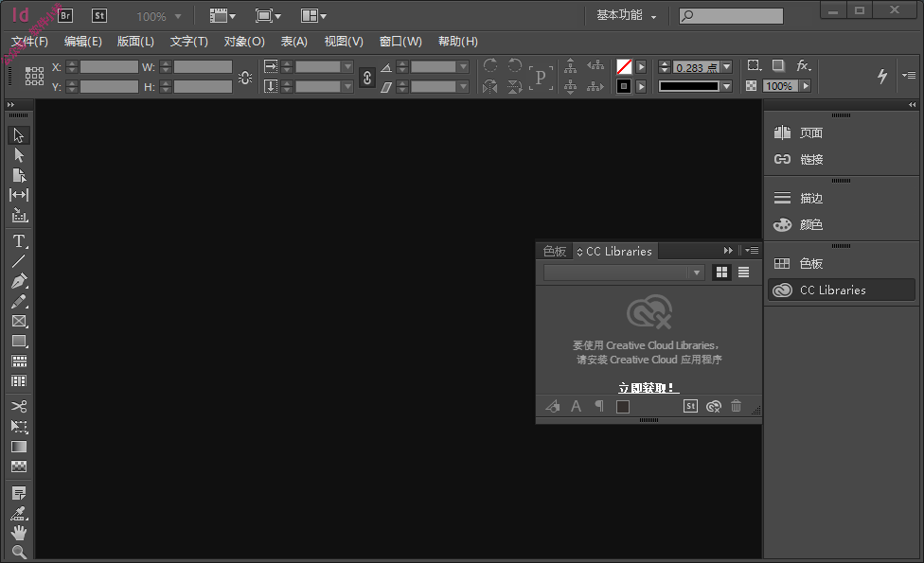Select the Pen tool

point(19,281)
